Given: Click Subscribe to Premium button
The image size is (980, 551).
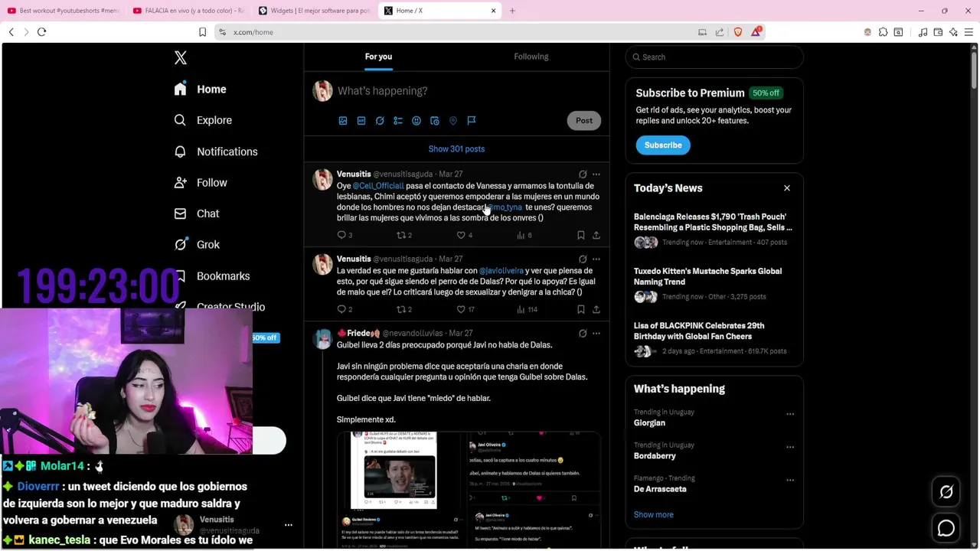Looking at the screenshot, I should click(x=663, y=145).
